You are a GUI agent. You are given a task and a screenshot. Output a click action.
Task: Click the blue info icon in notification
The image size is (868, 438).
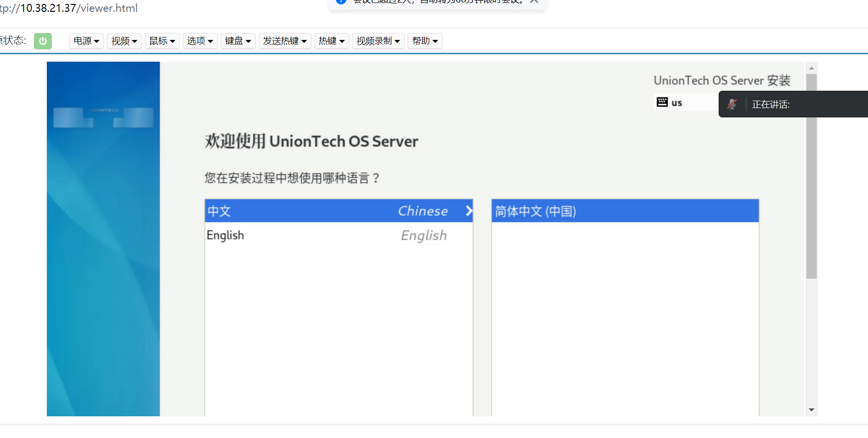[x=341, y=1]
